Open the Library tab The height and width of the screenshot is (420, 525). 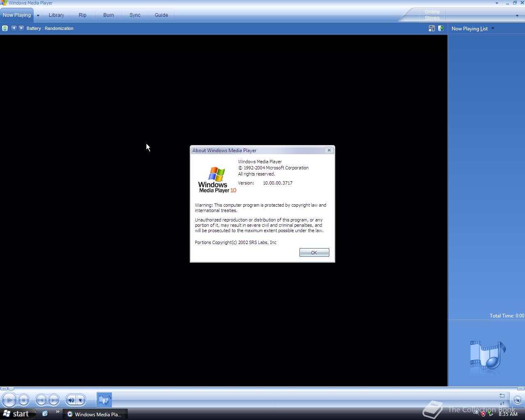pyautogui.click(x=56, y=15)
